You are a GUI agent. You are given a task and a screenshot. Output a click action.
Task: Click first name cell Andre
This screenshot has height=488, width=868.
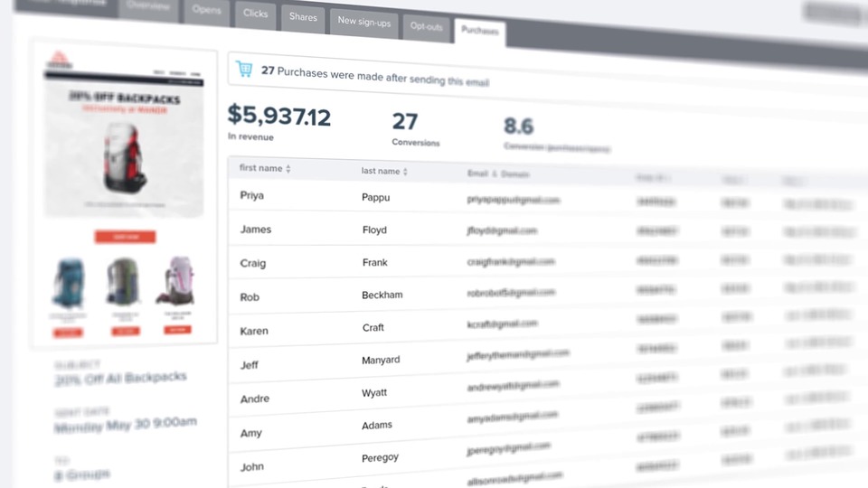pyautogui.click(x=255, y=399)
